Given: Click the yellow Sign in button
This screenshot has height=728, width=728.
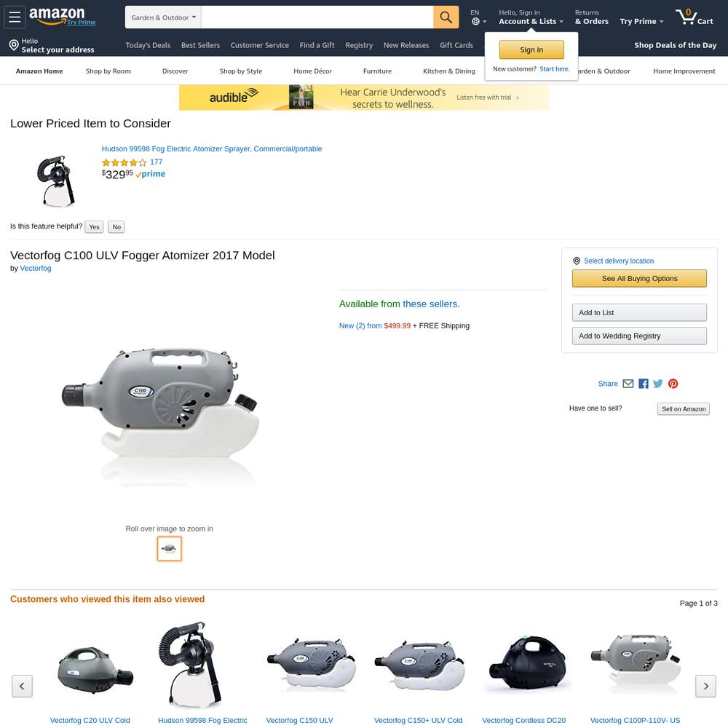Looking at the screenshot, I should pos(531,50).
